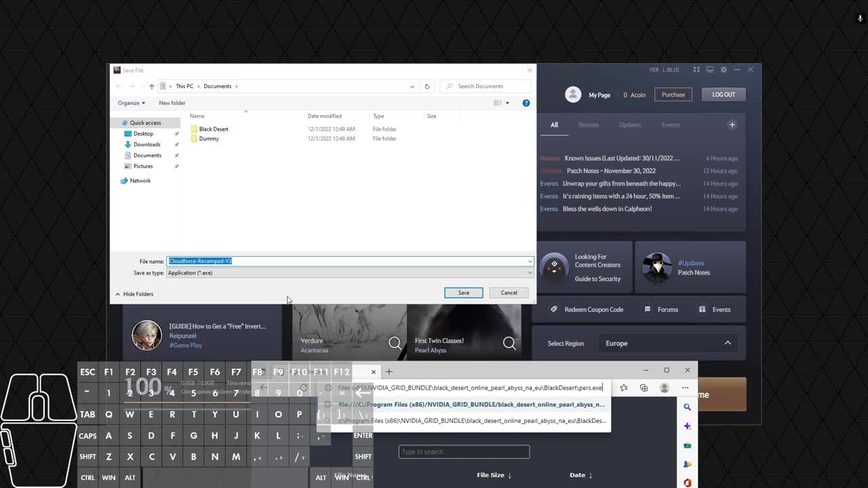Open Edge favorites star icon
Image resolution: width=868 pixels, height=488 pixels.
[x=624, y=388]
